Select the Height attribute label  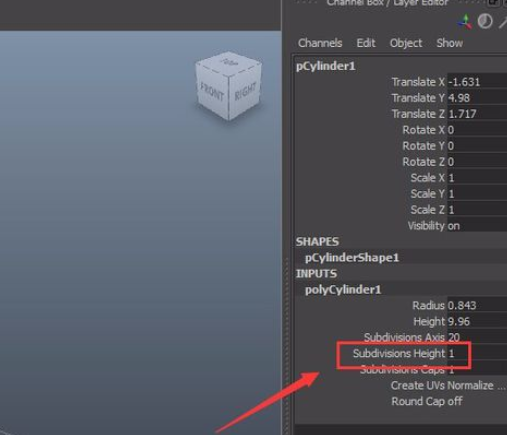(x=429, y=322)
